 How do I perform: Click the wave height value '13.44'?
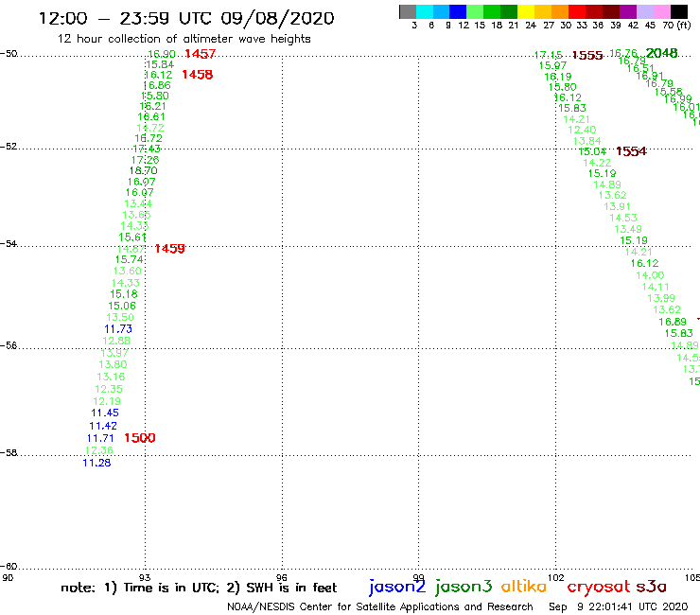[138, 203]
